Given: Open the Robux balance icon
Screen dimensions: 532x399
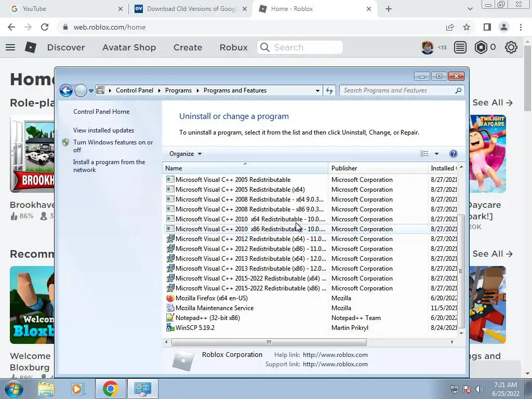Looking at the screenshot, I should [x=481, y=47].
